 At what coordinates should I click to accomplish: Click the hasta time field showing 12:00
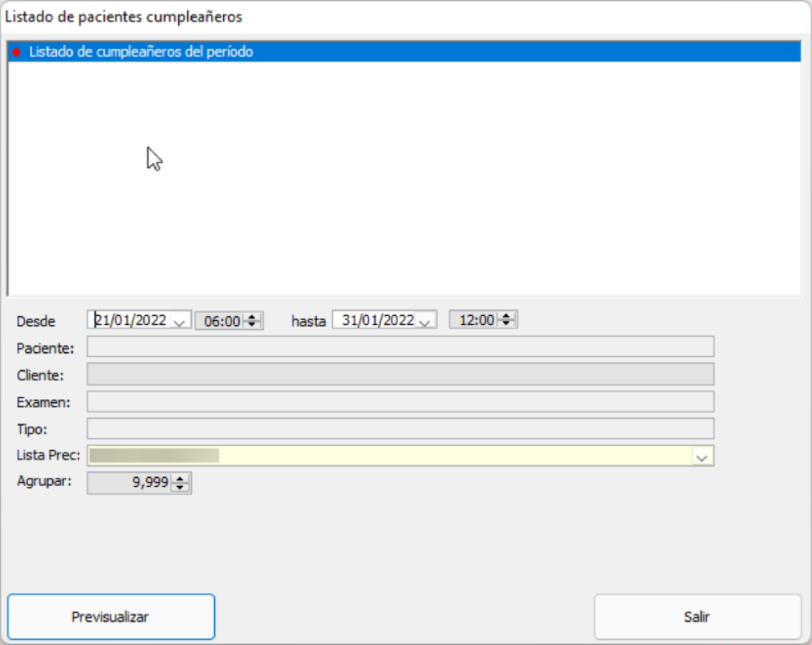tap(475, 320)
